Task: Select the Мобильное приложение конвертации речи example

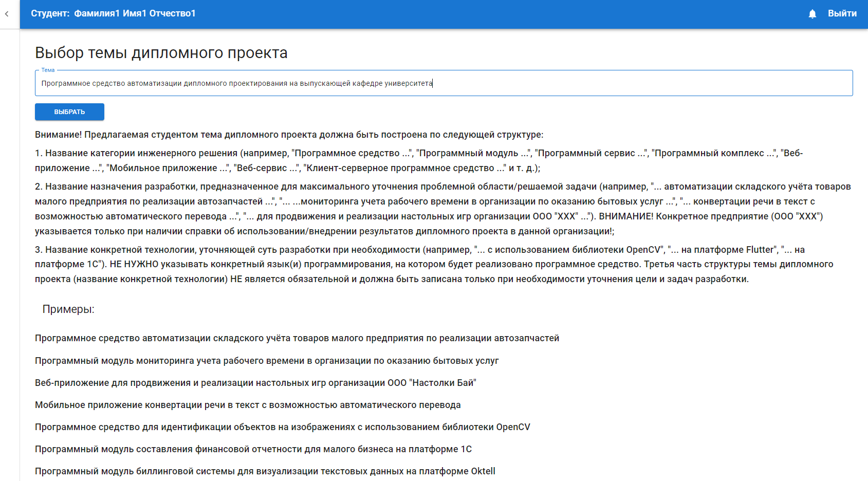Action: coord(248,405)
